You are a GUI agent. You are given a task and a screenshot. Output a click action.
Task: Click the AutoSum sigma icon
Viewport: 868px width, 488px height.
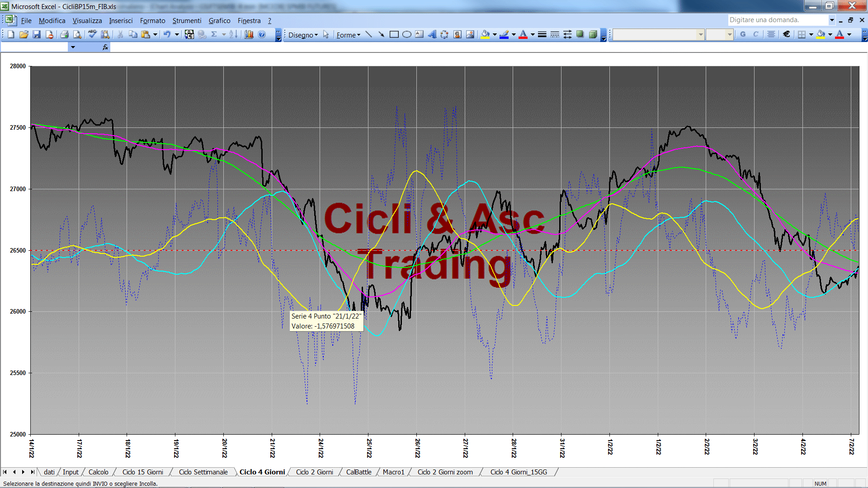click(214, 34)
